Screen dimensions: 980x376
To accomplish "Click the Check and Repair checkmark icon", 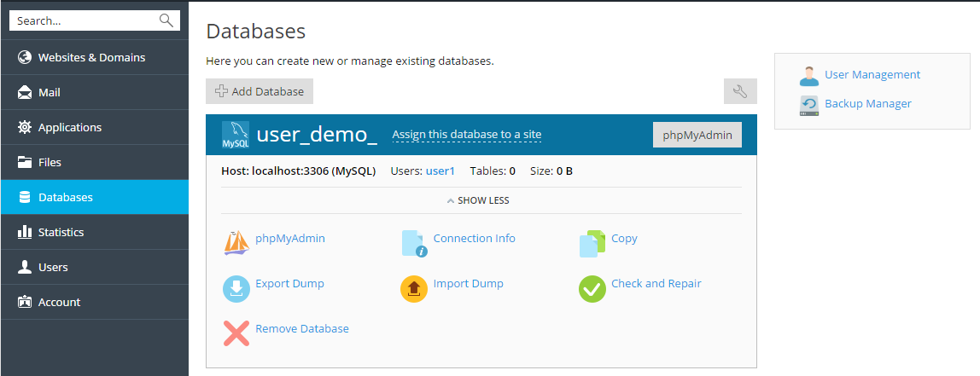I will coord(592,288).
